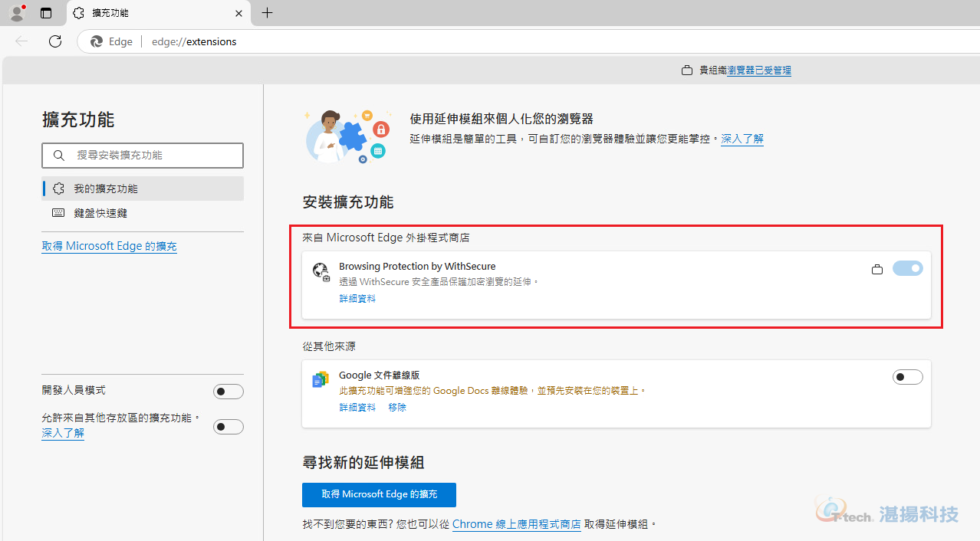Click the search magnifier icon
This screenshot has height=541, width=980.
(58, 156)
